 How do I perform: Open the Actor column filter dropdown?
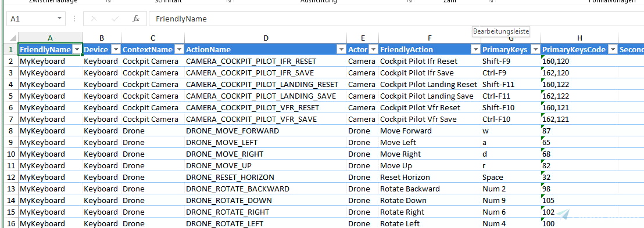[x=373, y=50]
